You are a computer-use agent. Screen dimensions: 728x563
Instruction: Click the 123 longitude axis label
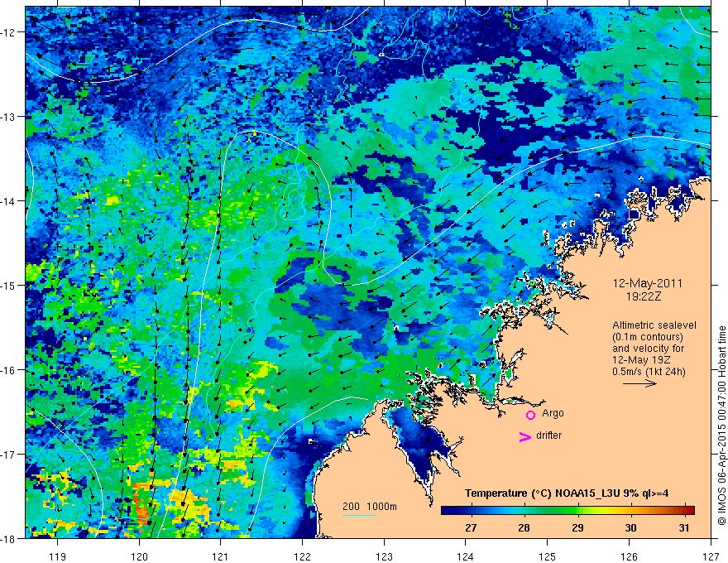[384, 556]
